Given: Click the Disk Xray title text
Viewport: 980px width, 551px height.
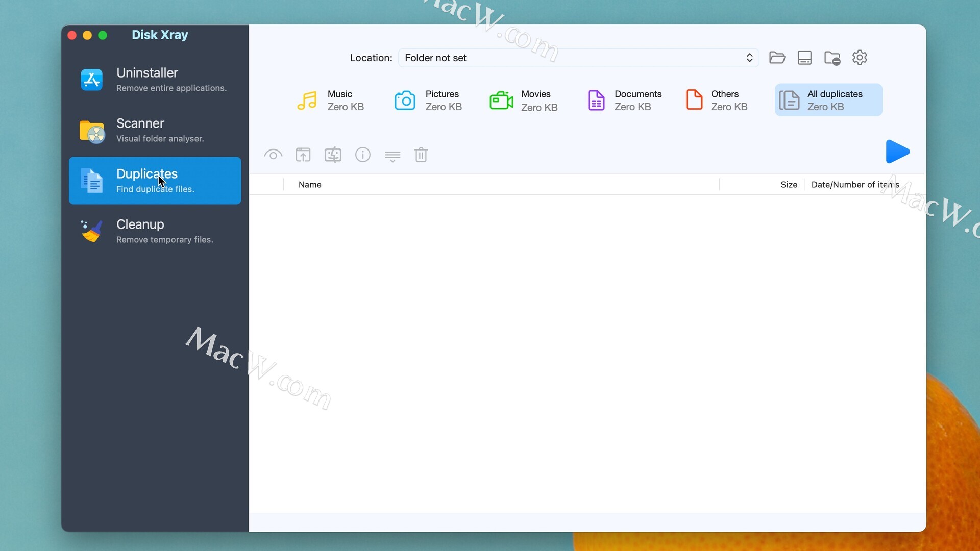Looking at the screenshot, I should (160, 35).
